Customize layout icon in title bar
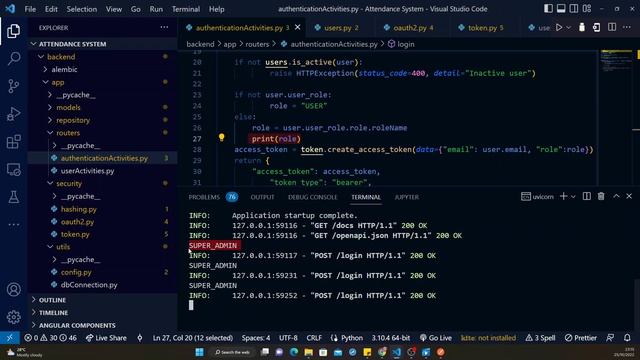 587,9
